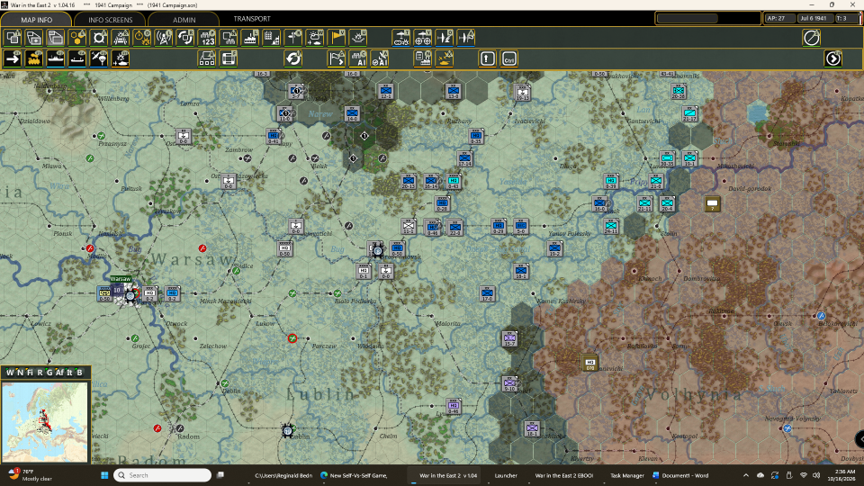Viewport: 864px width, 486px height.
Task: Click the circle with diagonal slash icon
Action: [x=812, y=38]
